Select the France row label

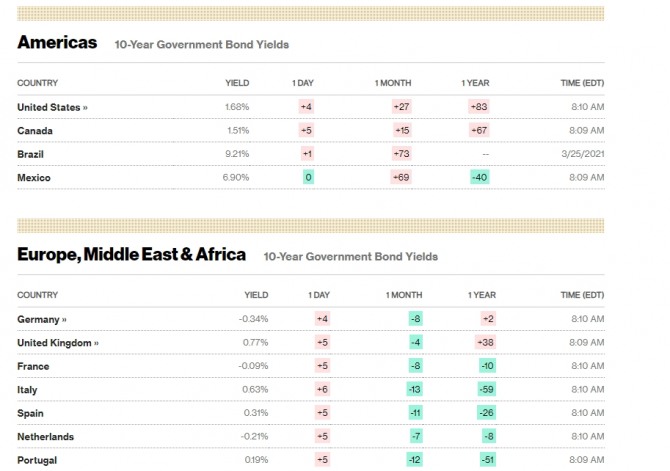click(x=33, y=366)
